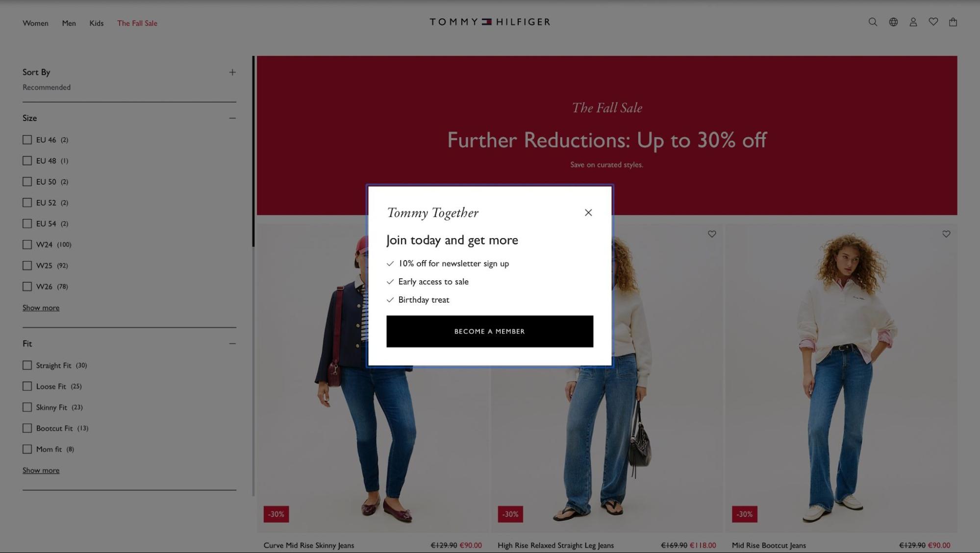Add Mid Rise Bootcut Jeans to wishlist
The image size is (980, 553).
[946, 234]
